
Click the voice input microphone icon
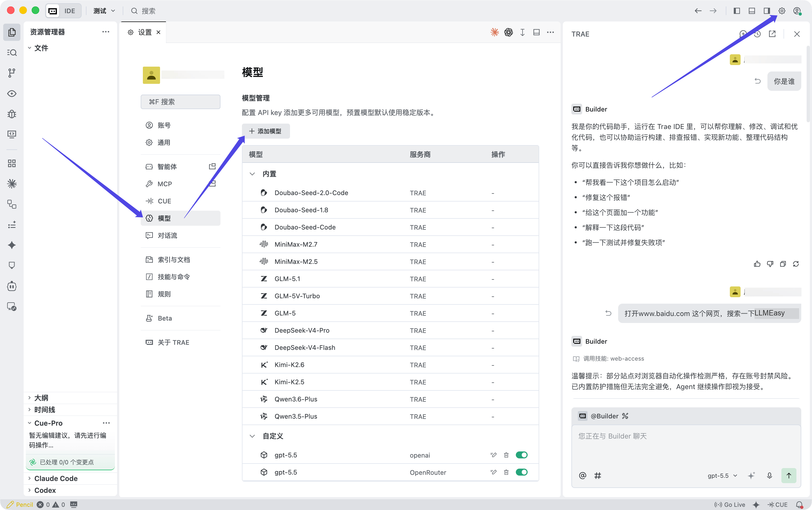(770, 476)
